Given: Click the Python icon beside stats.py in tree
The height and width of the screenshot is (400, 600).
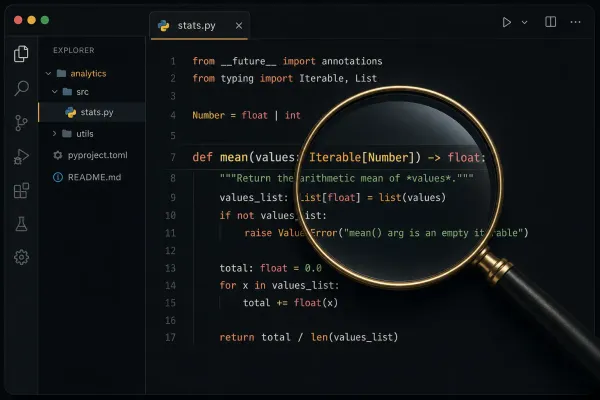Looking at the screenshot, I should tap(70, 112).
